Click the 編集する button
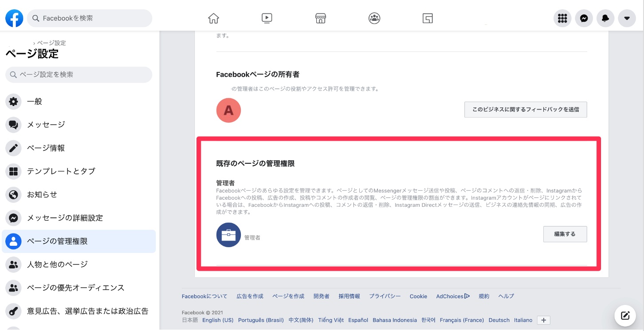 click(565, 234)
